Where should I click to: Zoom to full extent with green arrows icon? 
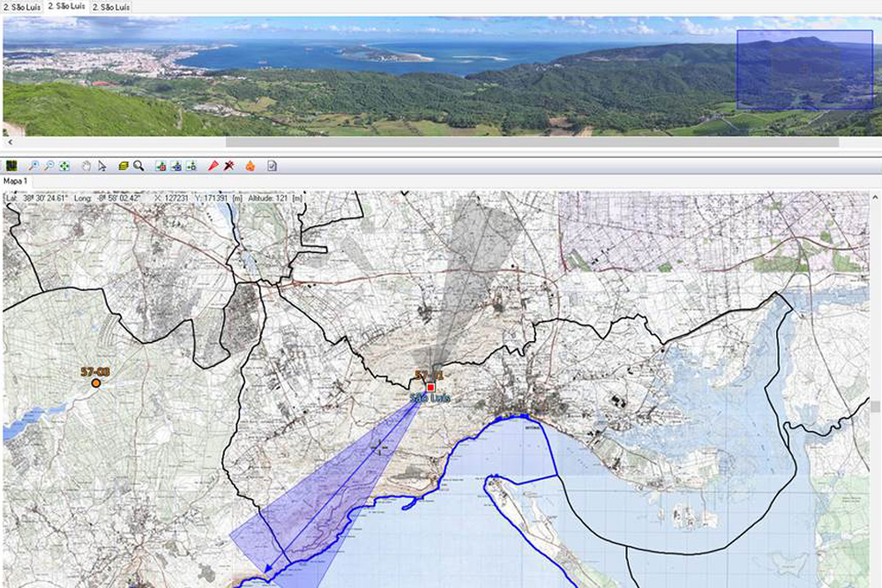[64, 166]
